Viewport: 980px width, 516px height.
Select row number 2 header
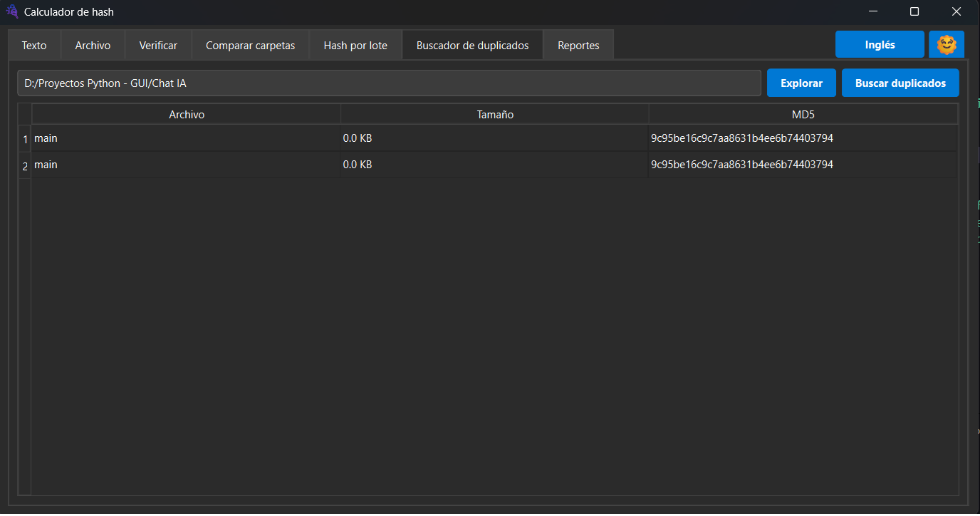[x=25, y=165]
